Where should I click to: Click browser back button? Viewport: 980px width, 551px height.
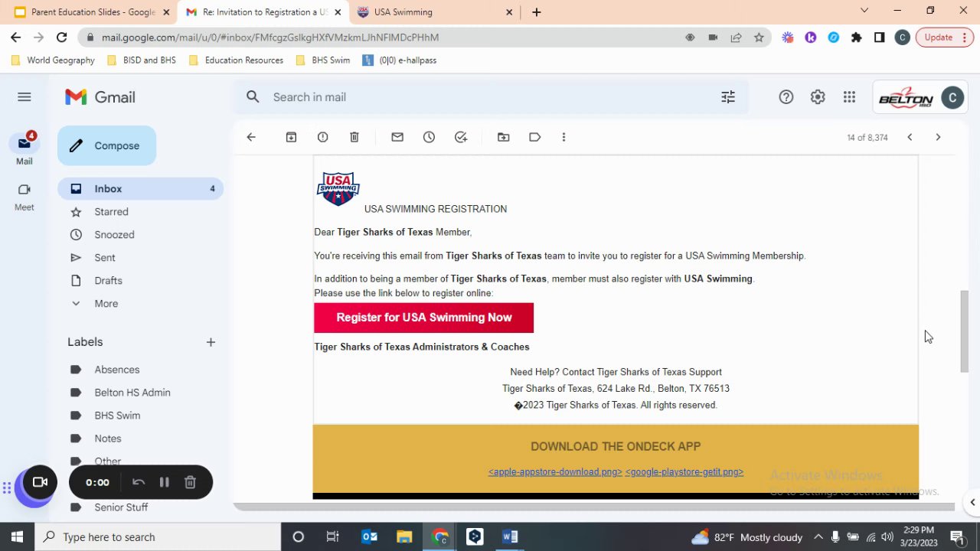coord(15,37)
